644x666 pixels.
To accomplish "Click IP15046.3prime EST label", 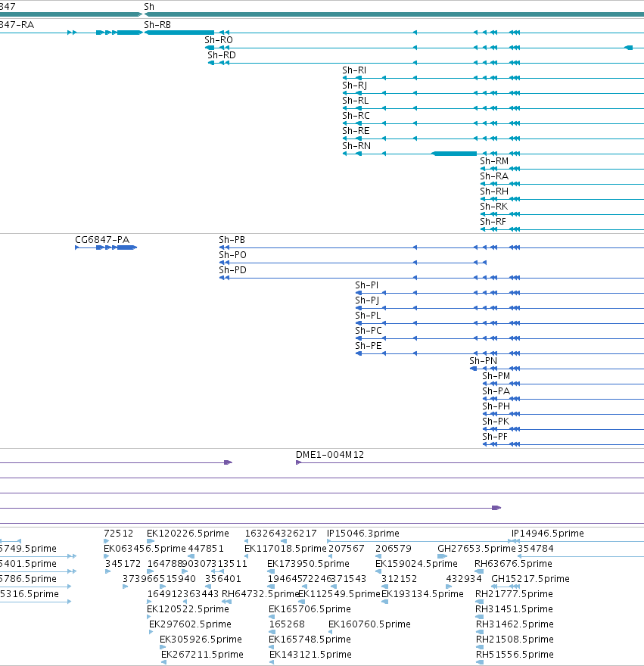I will coord(362,534).
